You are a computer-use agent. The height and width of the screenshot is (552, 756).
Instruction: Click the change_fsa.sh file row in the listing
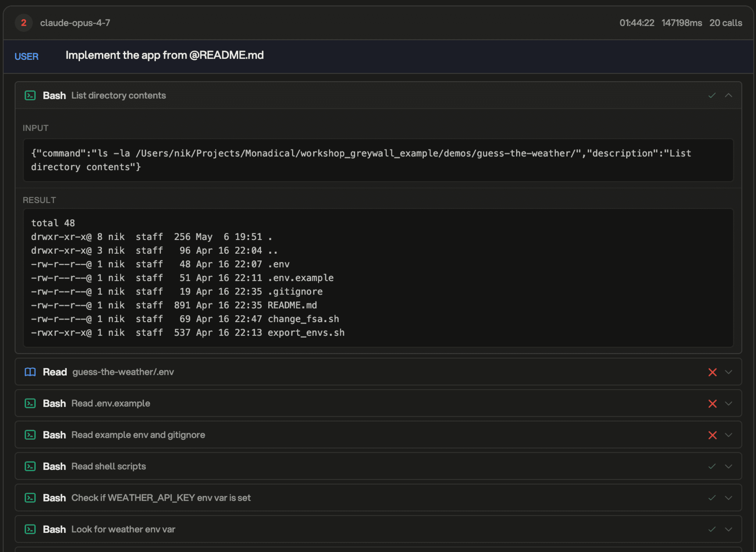pyautogui.click(x=185, y=319)
